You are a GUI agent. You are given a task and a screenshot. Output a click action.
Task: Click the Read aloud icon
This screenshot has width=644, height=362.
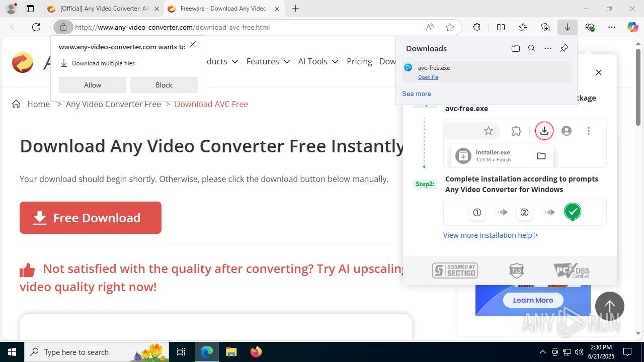point(430,27)
